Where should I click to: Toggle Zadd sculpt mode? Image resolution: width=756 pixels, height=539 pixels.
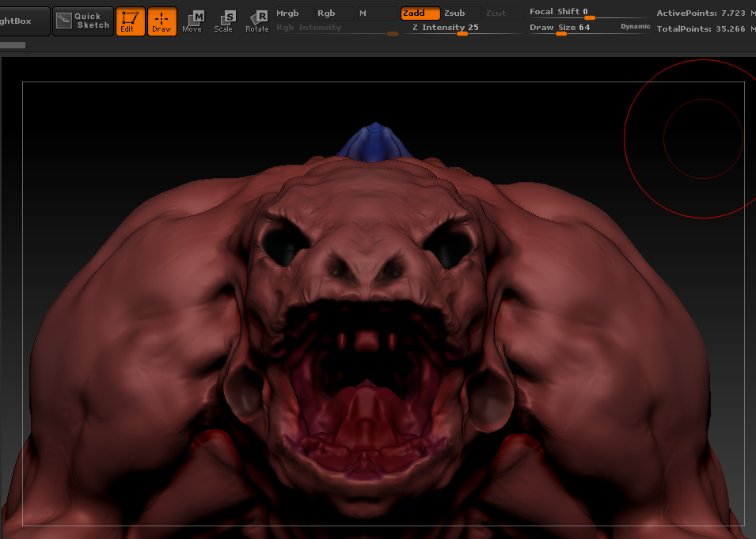coord(420,13)
